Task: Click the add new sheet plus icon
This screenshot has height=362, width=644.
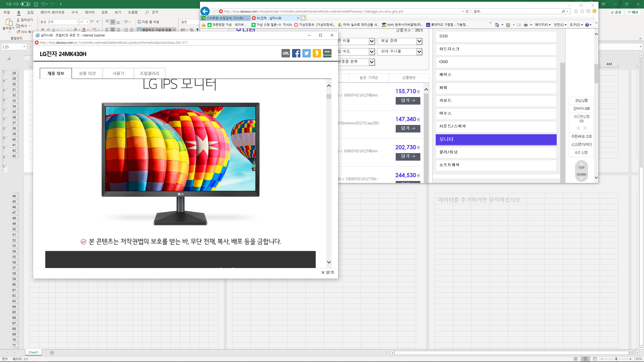Action: click(x=52, y=353)
